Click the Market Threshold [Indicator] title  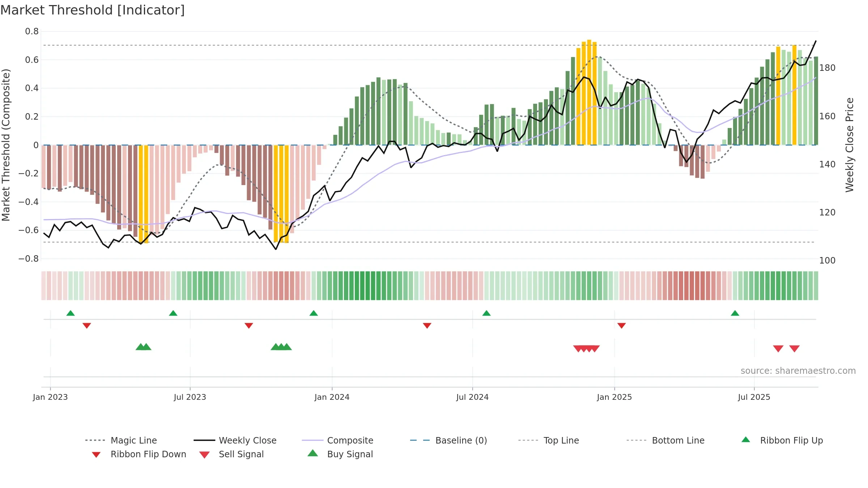93,10
